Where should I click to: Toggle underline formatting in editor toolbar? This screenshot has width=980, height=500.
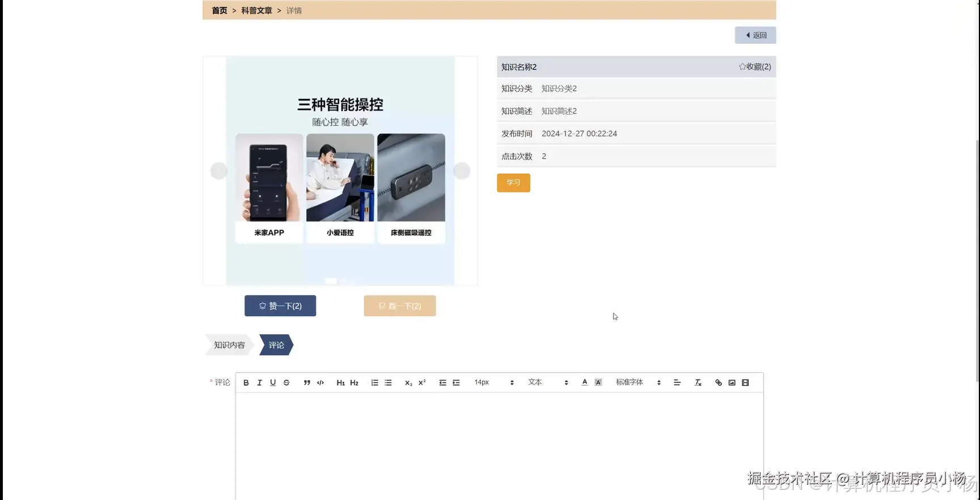(273, 383)
